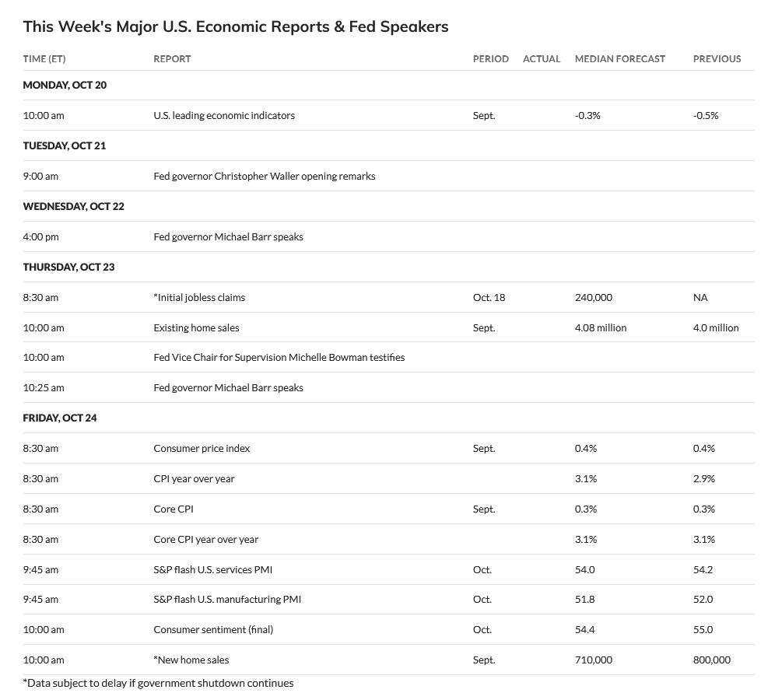The width and height of the screenshot is (782, 700).
Task: Click the Period column header
Action: (490, 58)
